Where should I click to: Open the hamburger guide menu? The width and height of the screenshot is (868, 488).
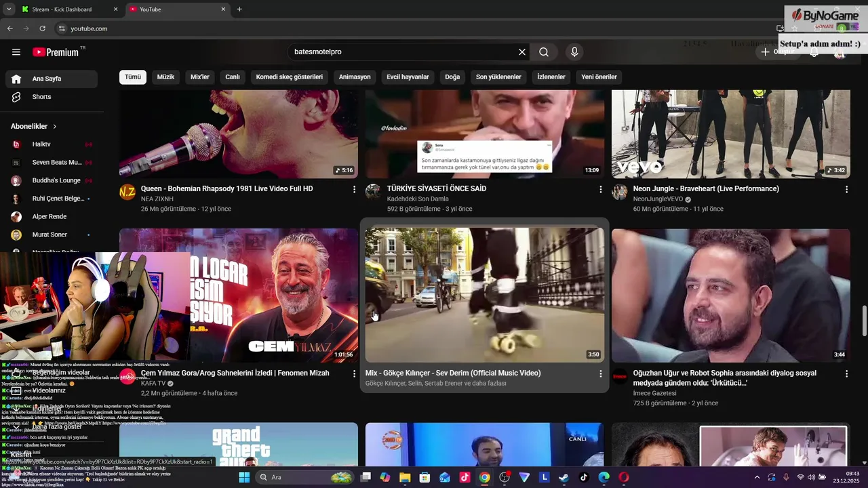pos(16,52)
